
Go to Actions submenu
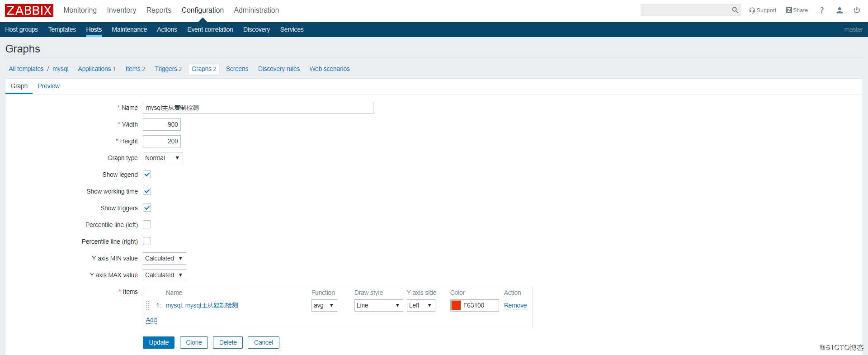tap(167, 29)
